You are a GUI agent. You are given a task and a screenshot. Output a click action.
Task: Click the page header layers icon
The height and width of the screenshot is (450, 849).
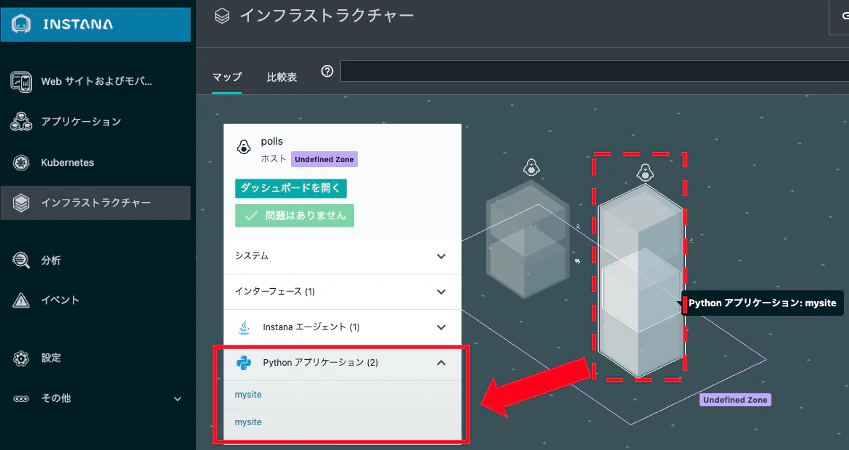tap(222, 16)
